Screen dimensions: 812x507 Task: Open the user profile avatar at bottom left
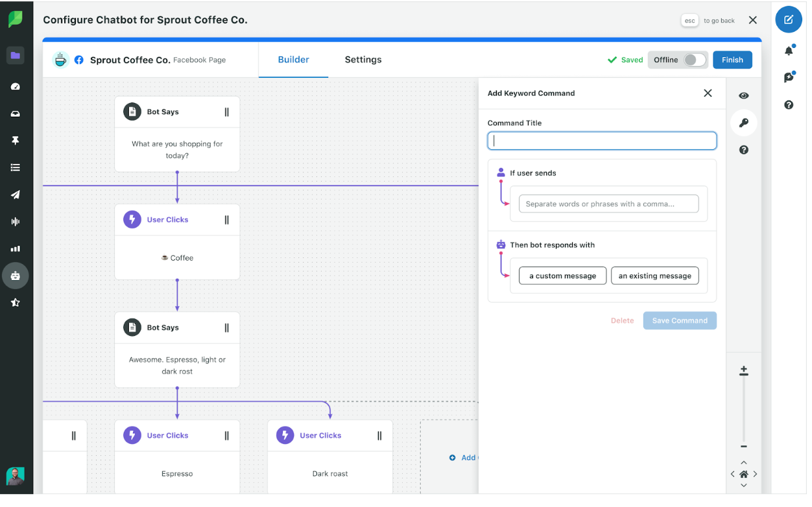click(16, 476)
